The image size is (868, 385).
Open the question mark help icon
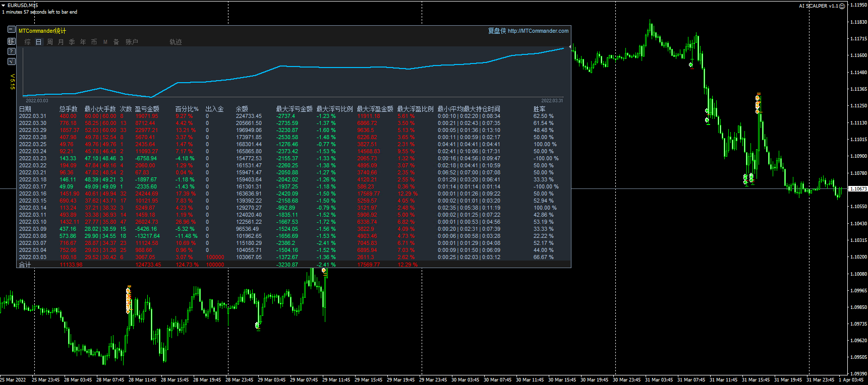[11, 51]
